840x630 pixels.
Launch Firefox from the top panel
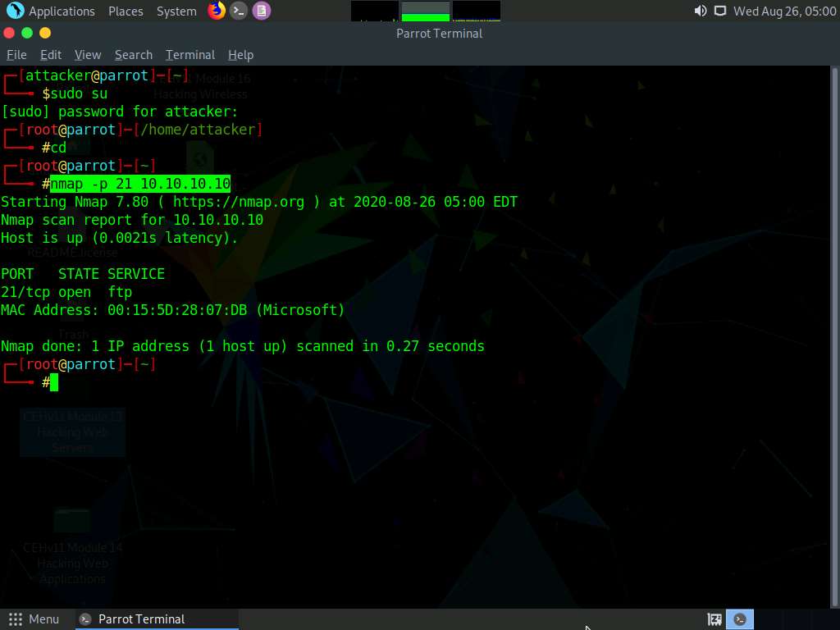[x=217, y=10]
